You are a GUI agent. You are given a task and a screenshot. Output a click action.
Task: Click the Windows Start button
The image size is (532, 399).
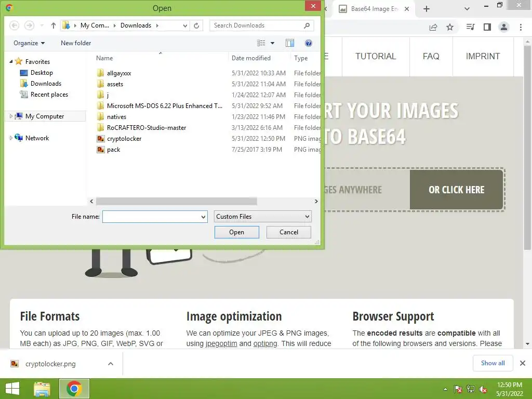point(12,389)
